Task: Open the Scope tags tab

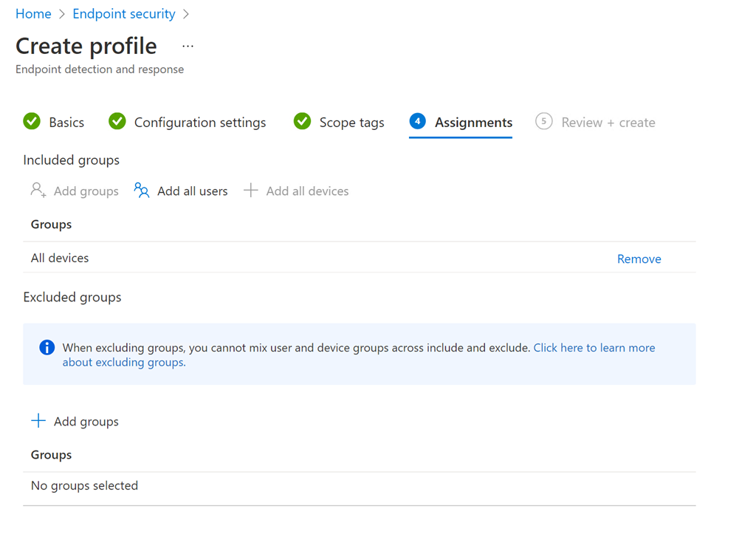Action: tap(351, 123)
